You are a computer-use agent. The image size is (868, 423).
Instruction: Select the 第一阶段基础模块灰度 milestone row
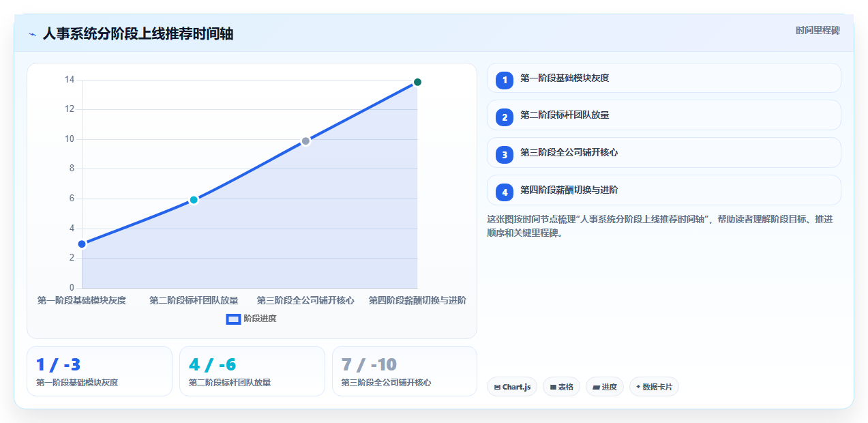[x=663, y=78]
